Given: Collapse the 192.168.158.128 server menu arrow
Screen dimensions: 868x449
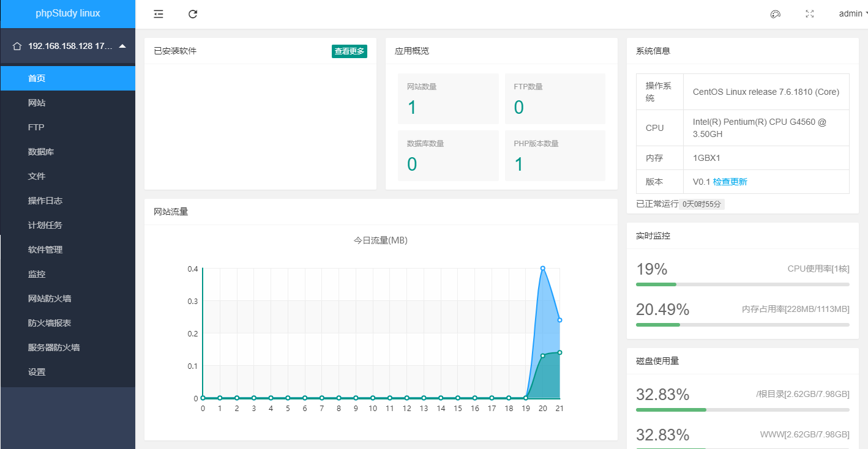Looking at the screenshot, I should (122, 46).
